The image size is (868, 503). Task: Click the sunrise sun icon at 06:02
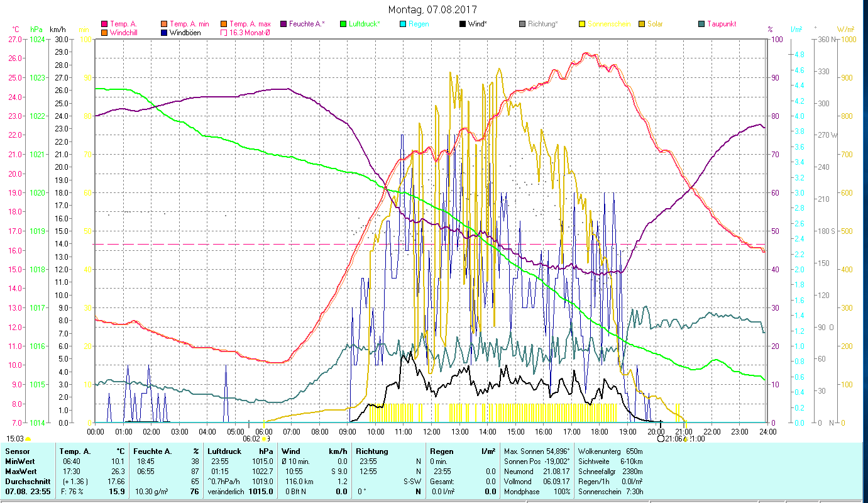265,439
